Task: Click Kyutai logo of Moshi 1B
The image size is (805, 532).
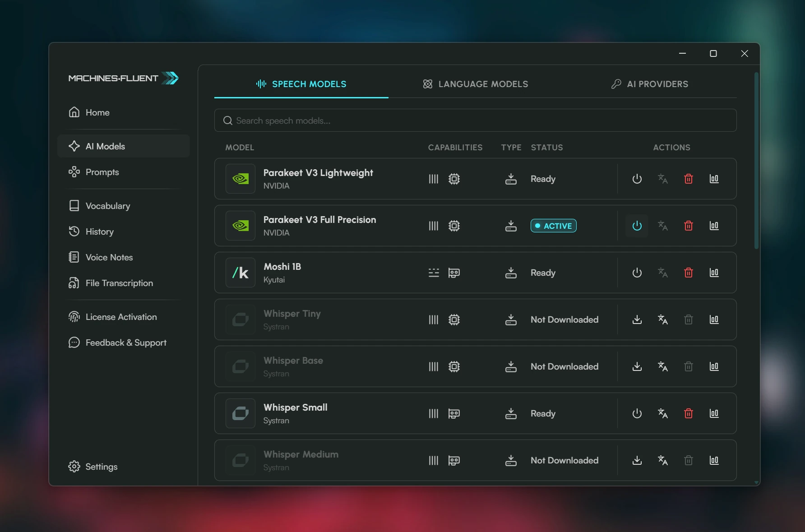Action: pos(241,273)
